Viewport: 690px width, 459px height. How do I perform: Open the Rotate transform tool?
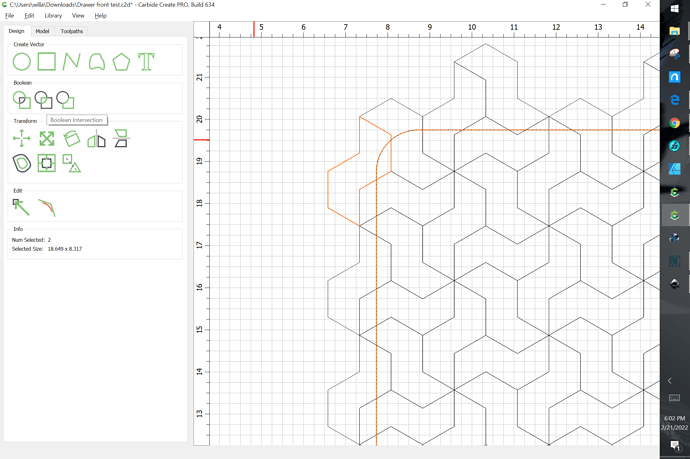(x=71, y=139)
